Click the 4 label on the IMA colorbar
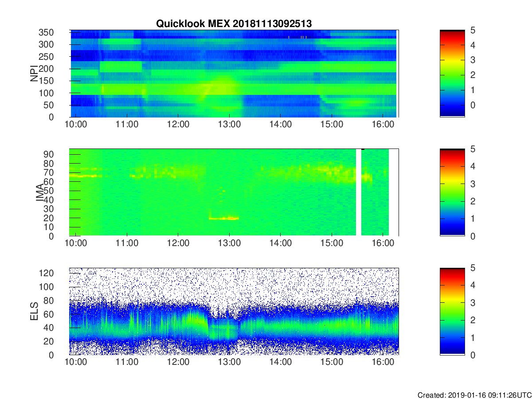Image resolution: width=532 pixels, height=399 pixels. (x=472, y=167)
